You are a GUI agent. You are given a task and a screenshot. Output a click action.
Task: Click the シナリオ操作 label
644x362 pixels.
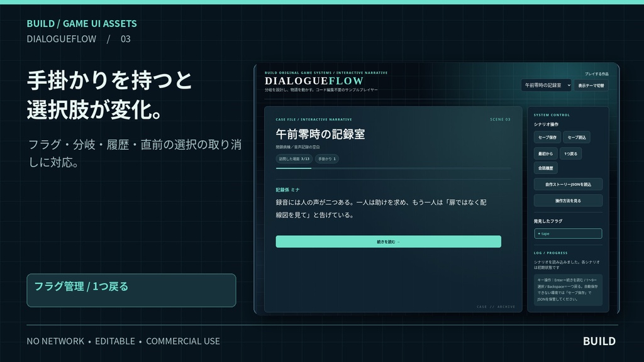coord(546,124)
